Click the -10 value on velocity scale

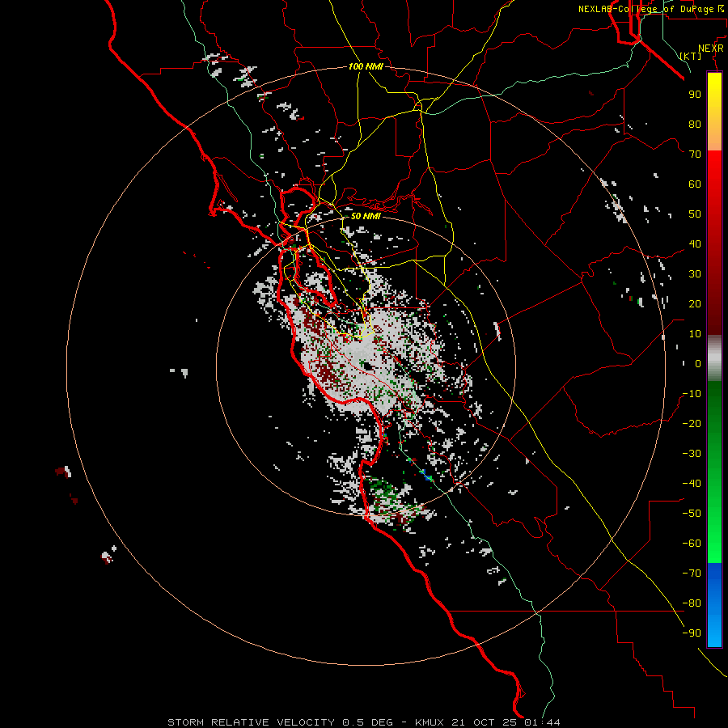click(692, 394)
